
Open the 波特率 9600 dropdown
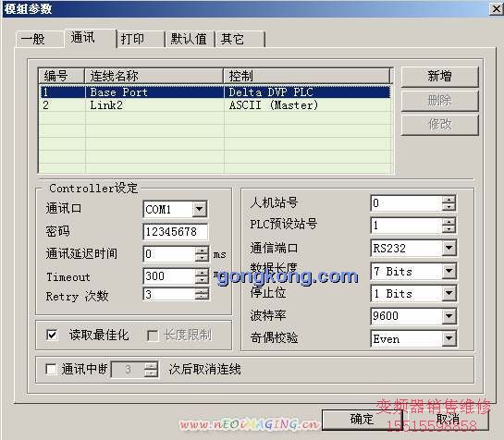coord(449,316)
